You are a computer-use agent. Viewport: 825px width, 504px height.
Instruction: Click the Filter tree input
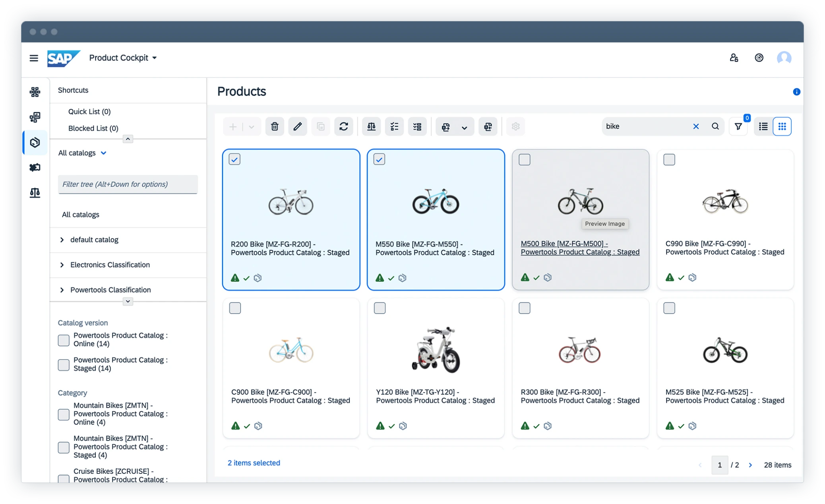pos(128,184)
